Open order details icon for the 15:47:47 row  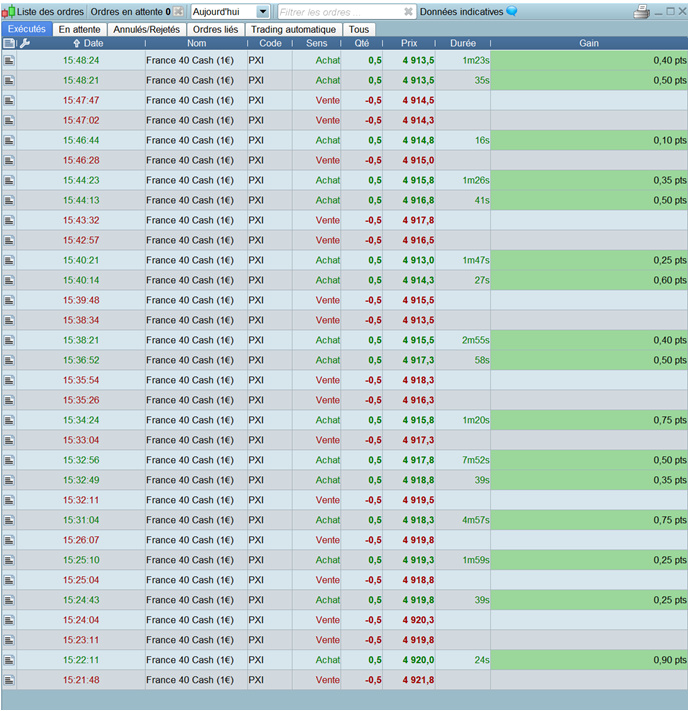[x=9, y=100]
